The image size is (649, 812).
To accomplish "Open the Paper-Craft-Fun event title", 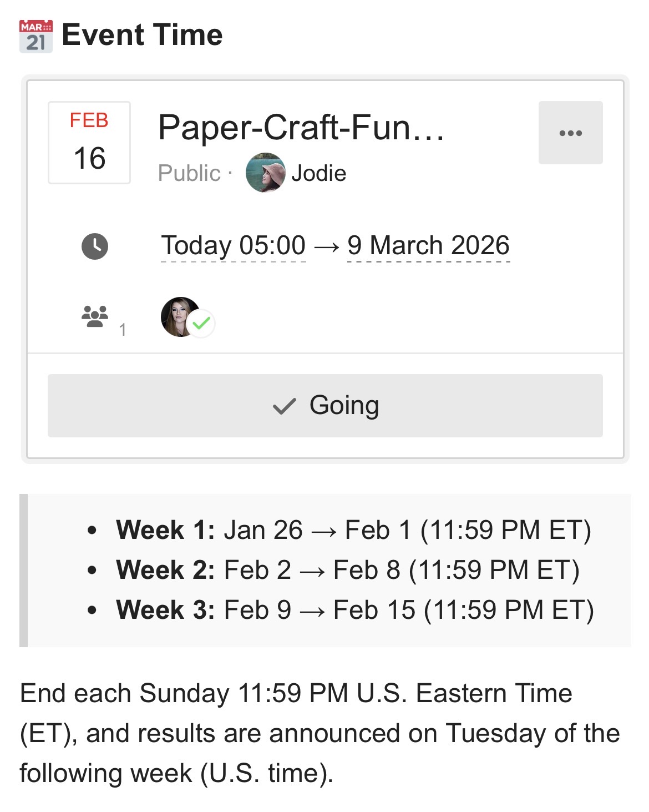I will tap(301, 128).
